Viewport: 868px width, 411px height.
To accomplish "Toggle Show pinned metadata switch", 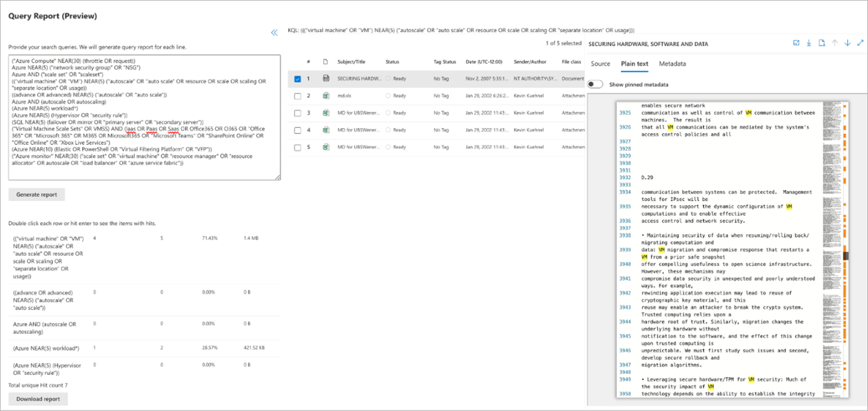I will click(x=595, y=84).
